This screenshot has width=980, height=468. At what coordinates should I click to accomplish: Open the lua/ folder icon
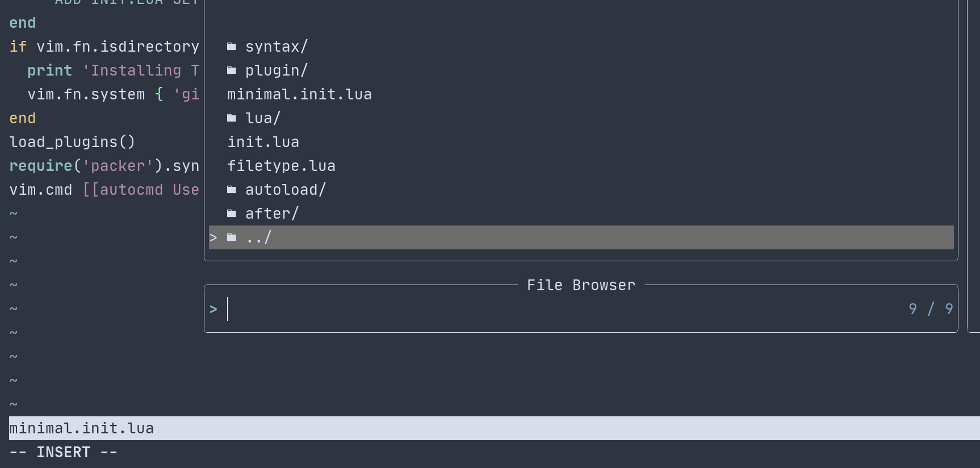(232, 118)
